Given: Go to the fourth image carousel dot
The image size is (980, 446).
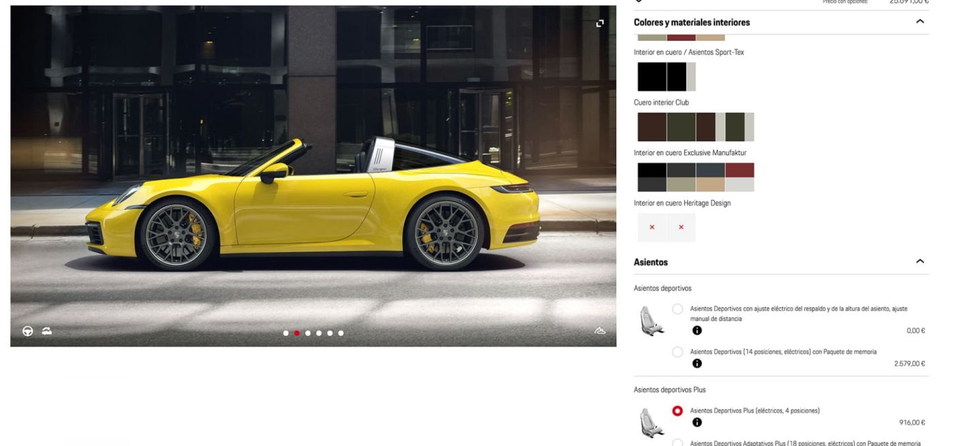Looking at the screenshot, I should 318,333.
